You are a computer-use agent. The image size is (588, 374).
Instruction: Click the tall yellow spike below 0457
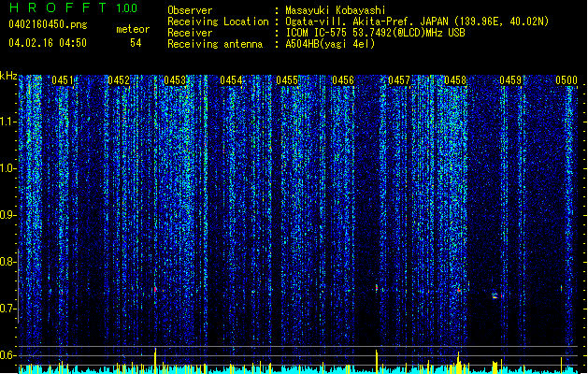coord(377,361)
